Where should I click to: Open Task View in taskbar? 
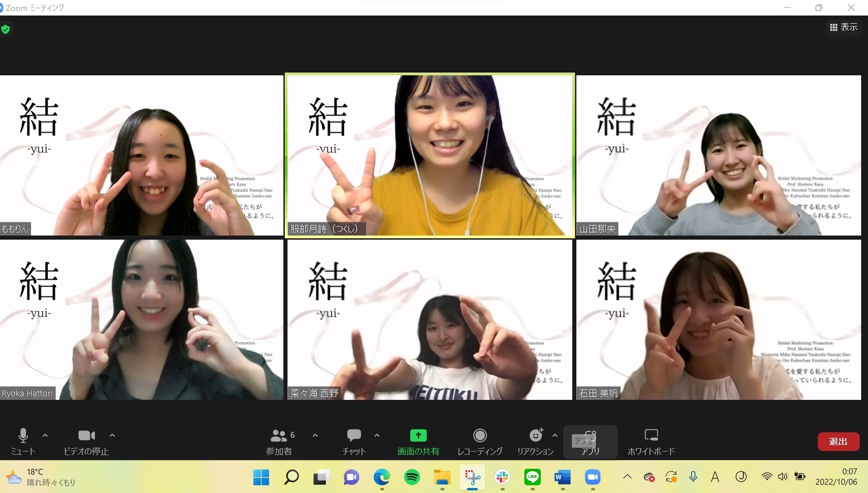(x=321, y=477)
